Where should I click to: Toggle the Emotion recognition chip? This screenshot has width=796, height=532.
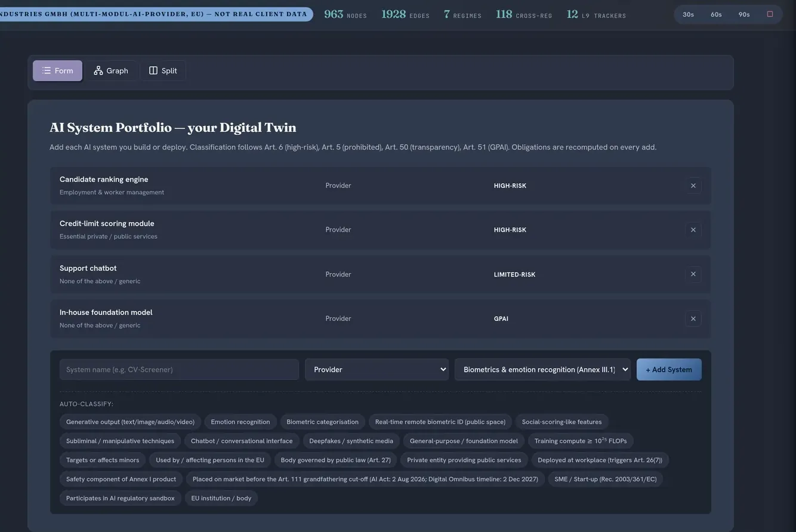click(240, 422)
